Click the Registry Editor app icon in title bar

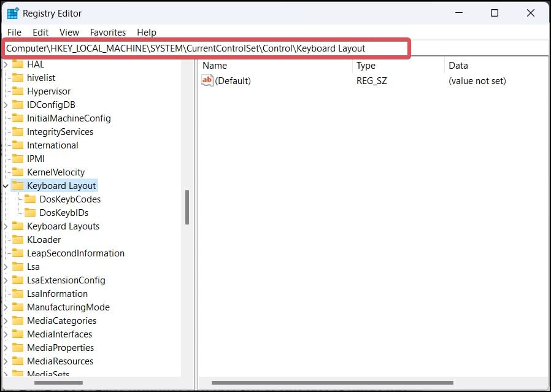(x=13, y=13)
